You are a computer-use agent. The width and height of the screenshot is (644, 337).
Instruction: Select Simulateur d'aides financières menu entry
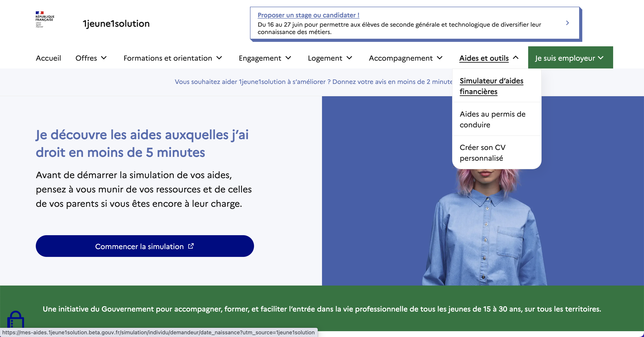click(491, 86)
